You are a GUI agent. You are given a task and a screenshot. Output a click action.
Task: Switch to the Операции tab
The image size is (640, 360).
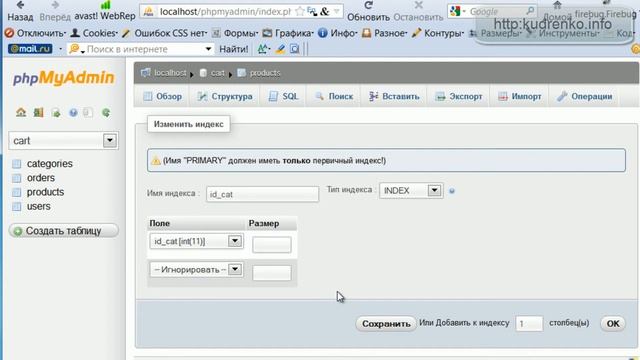click(584, 96)
